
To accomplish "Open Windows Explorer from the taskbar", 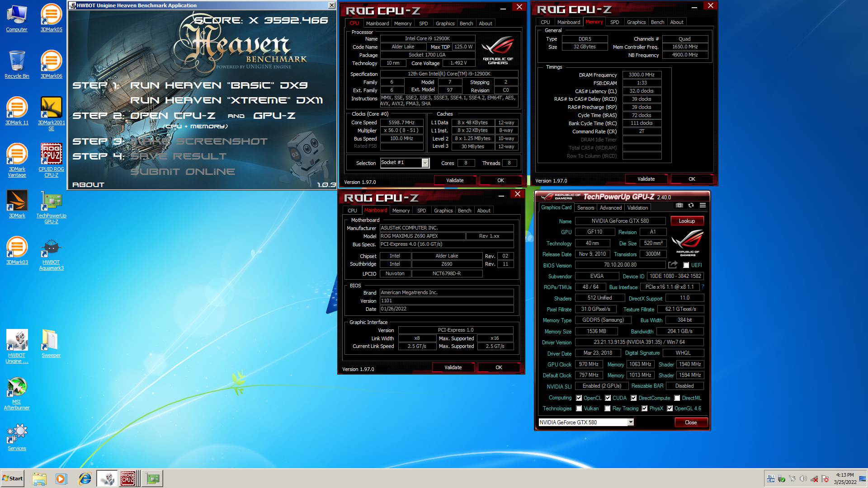I will (39, 479).
